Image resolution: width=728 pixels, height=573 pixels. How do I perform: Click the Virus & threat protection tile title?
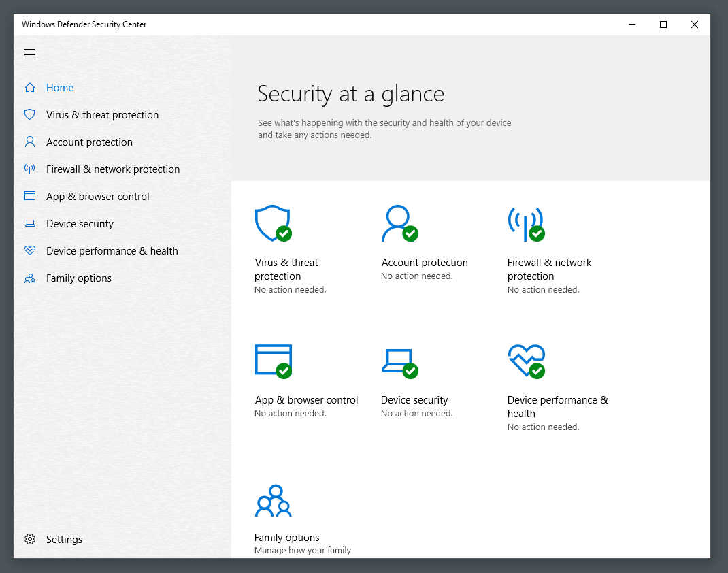coord(286,269)
